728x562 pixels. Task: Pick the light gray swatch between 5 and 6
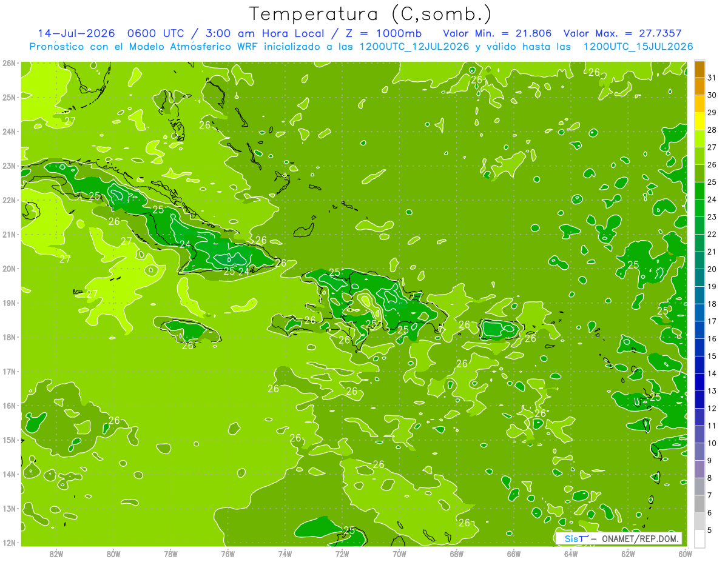coord(699,521)
